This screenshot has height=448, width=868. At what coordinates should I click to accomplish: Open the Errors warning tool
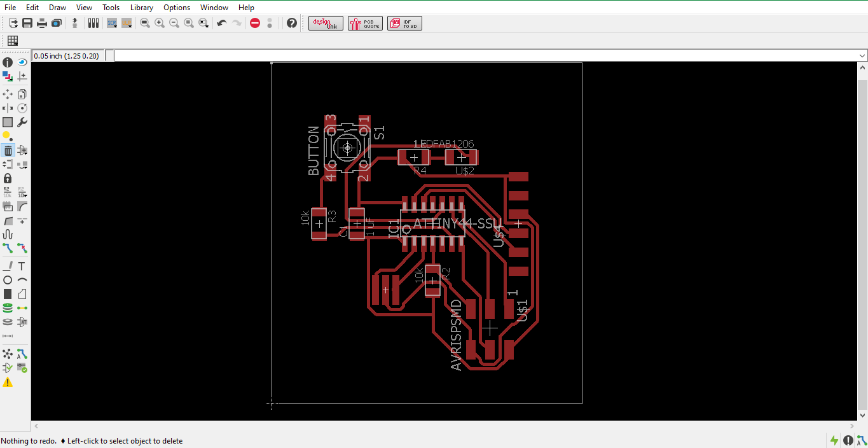(8, 382)
